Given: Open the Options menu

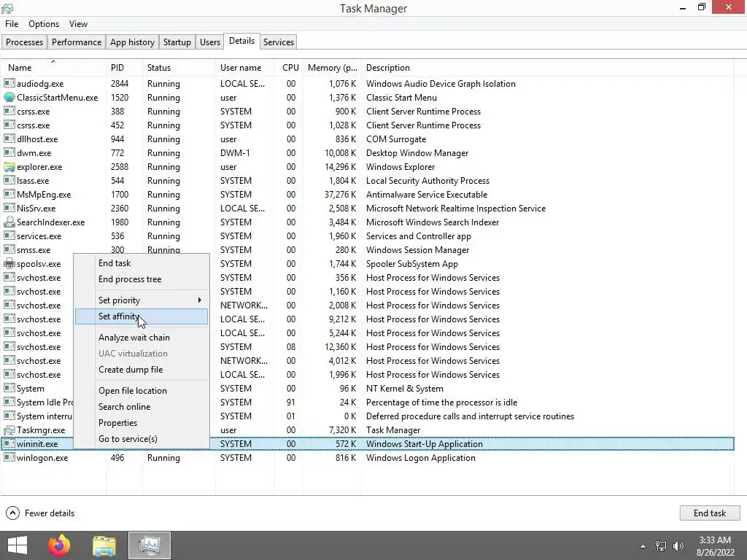Looking at the screenshot, I should (44, 24).
